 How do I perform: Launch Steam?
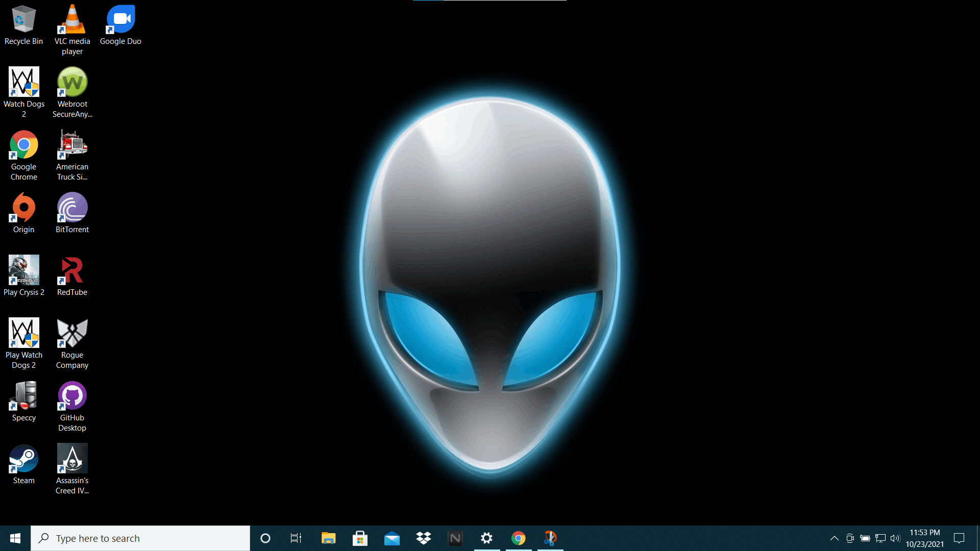(23, 458)
